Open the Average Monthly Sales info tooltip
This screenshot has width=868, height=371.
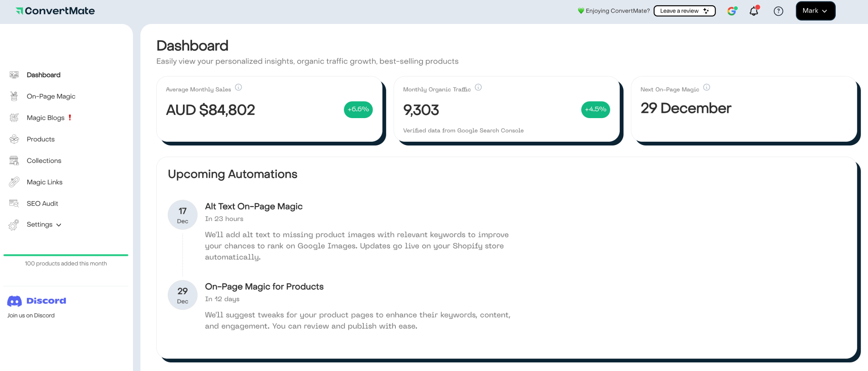pos(239,88)
